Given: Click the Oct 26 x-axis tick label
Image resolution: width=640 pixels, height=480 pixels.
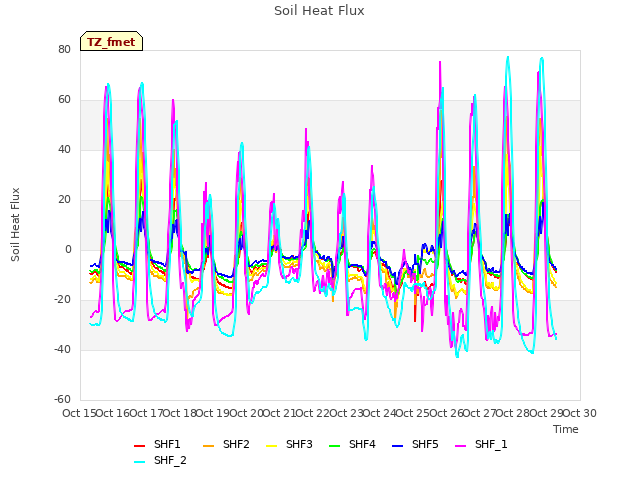Looking at the screenshot, I should pyautogui.click(x=447, y=413).
